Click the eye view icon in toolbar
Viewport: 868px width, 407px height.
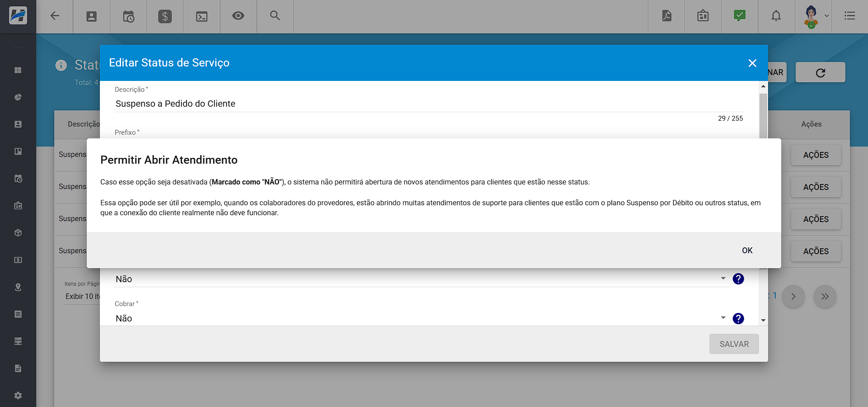tap(238, 16)
